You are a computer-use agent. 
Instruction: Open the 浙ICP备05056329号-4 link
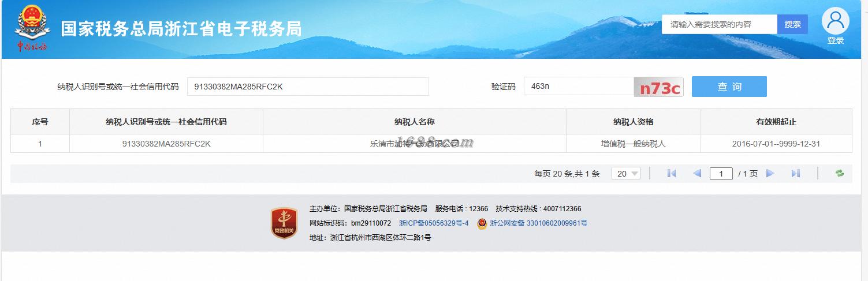(x=434, y=223)
